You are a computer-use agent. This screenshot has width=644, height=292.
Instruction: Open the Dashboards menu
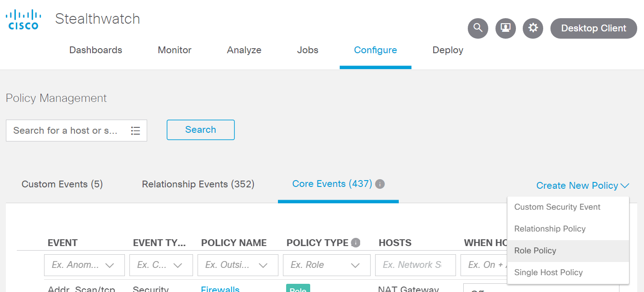tap(96, 50)
